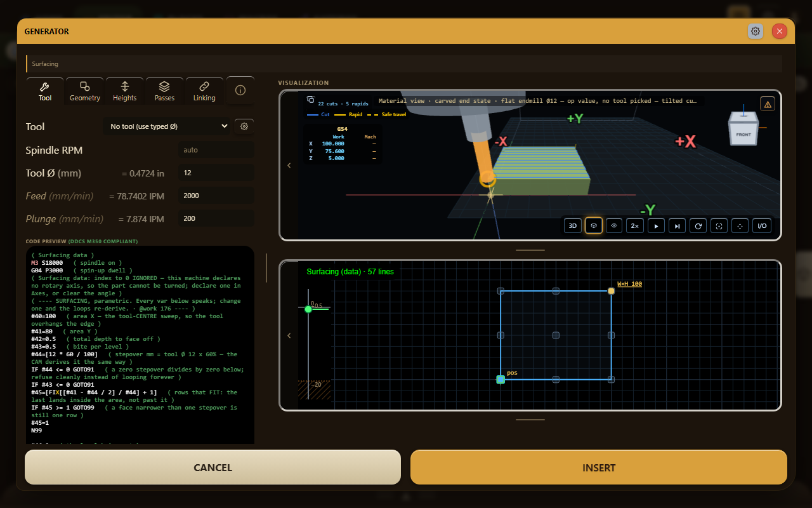This screenshot has height=508, width=812.
Task: Click inside the Feed value field
Action: coord(217,196)
